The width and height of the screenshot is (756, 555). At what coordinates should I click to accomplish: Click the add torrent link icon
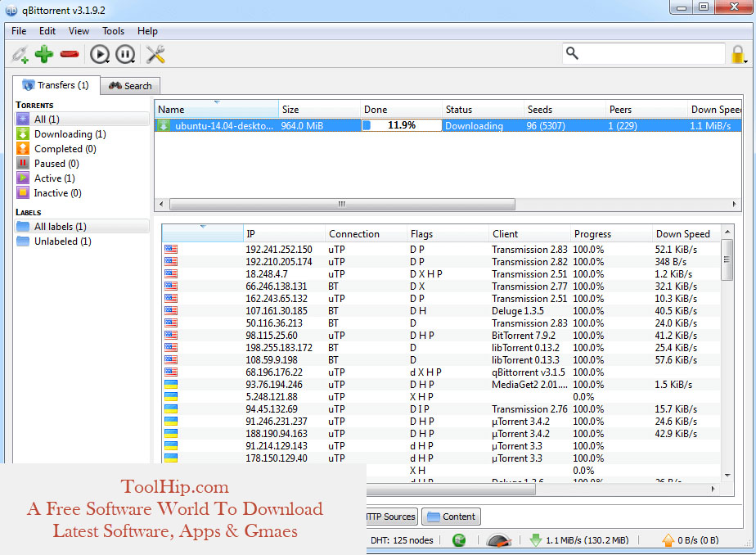pos(20,54)
